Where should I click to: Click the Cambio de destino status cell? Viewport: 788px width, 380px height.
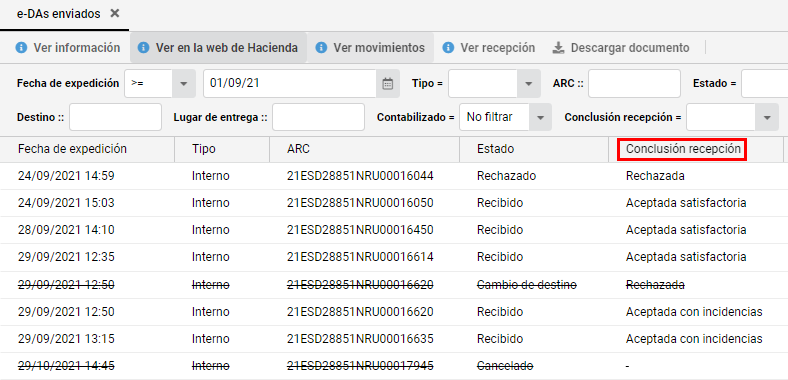click(x=527, y=284)
